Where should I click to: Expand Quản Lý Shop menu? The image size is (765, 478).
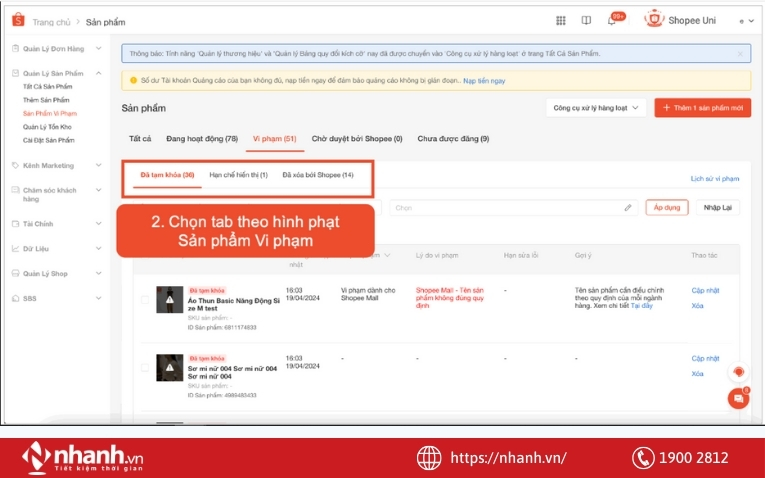[x=99, y=273]
